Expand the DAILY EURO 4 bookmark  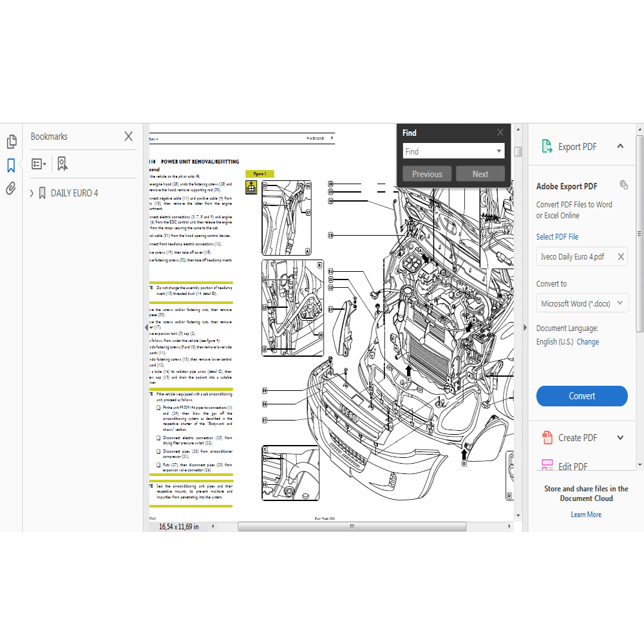click(32, 193)
